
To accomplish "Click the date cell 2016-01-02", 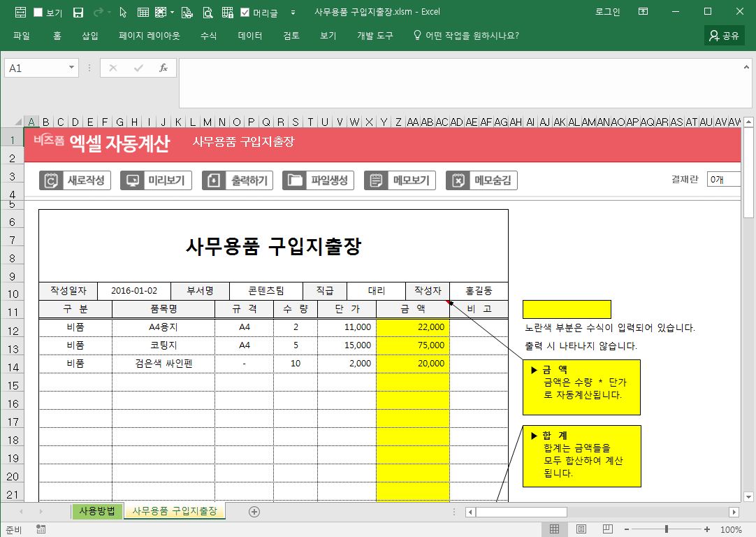I will pos(134,291).
